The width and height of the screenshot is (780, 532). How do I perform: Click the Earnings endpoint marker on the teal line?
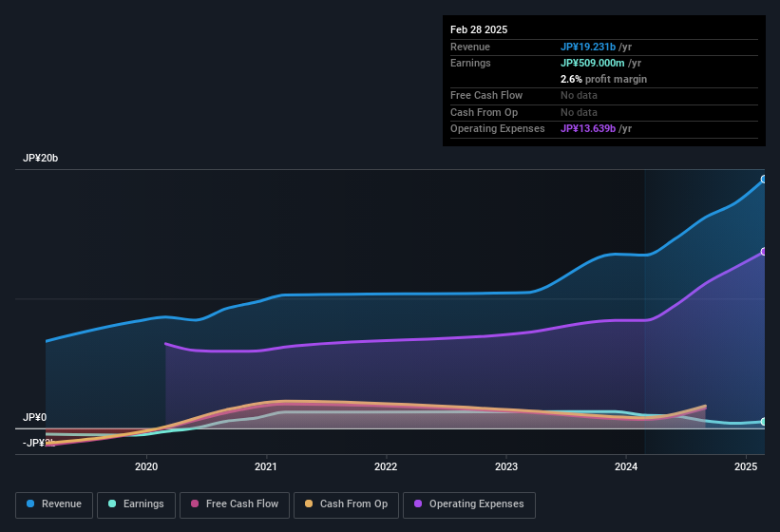(764, 422)
